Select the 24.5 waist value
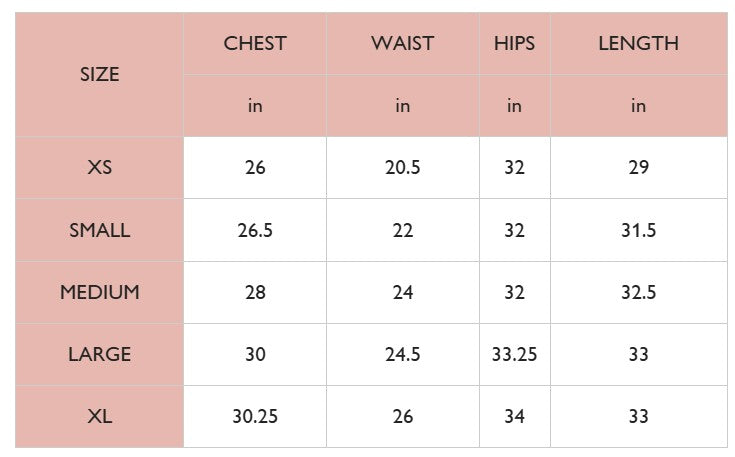 [402, 354]
